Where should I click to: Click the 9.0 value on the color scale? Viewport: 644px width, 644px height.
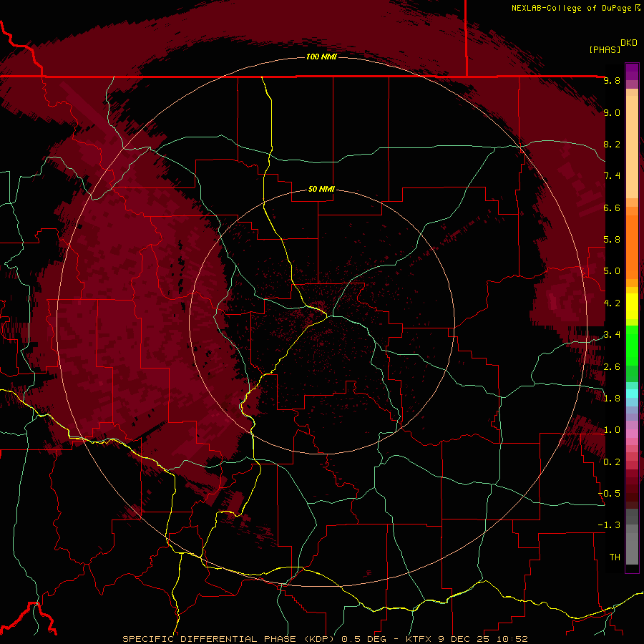coord(612,112)
